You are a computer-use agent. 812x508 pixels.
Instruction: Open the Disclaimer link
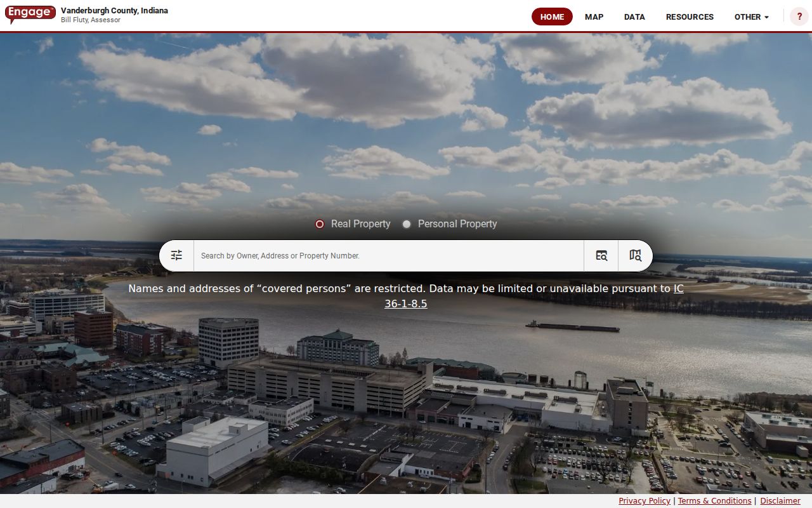[x=780, y=501]
